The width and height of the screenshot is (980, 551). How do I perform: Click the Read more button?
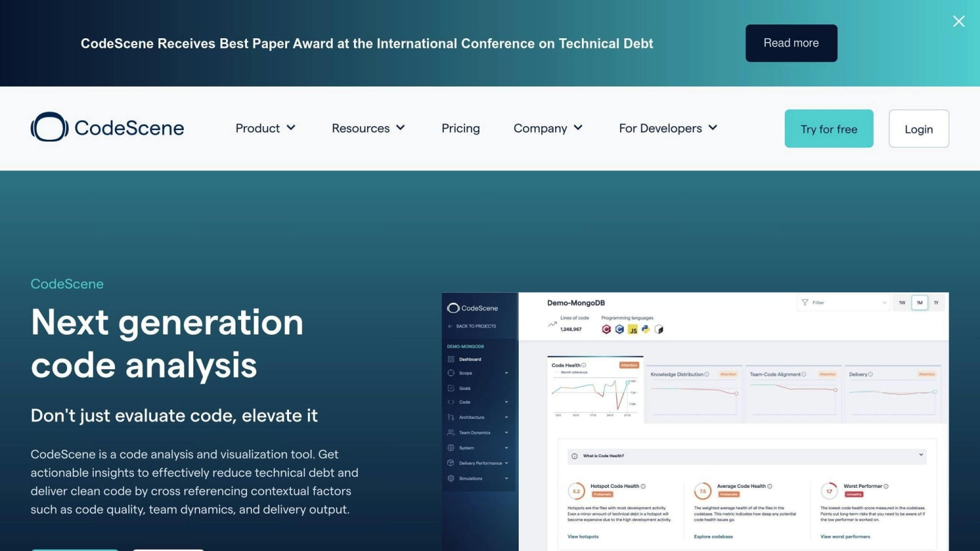tap(791, 43)
